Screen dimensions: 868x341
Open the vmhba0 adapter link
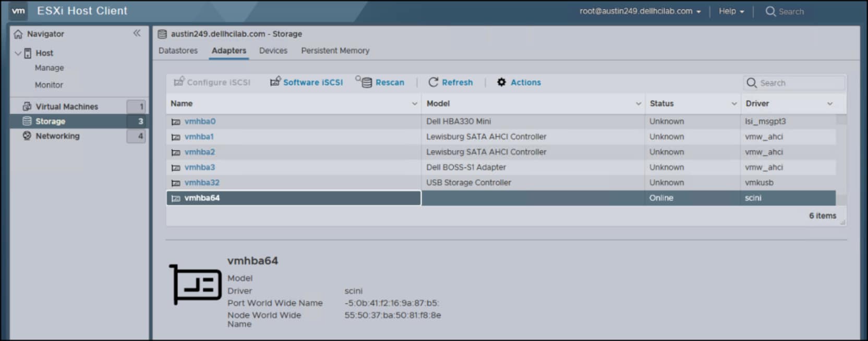pos(200,121)
